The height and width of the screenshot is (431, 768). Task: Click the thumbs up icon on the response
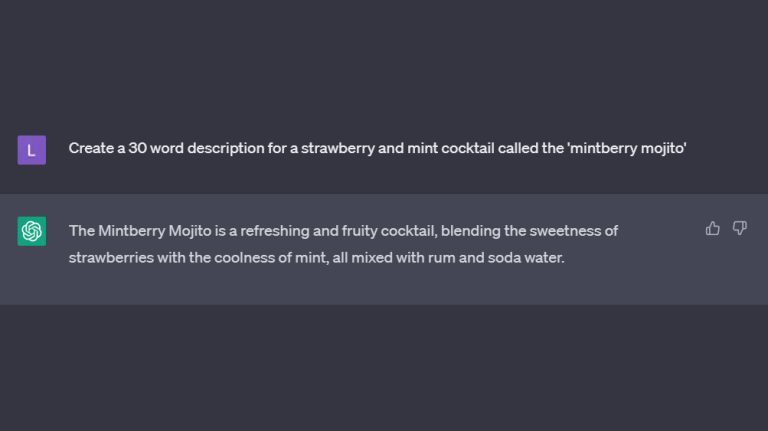pyautogui.click(x=712, y=228)
